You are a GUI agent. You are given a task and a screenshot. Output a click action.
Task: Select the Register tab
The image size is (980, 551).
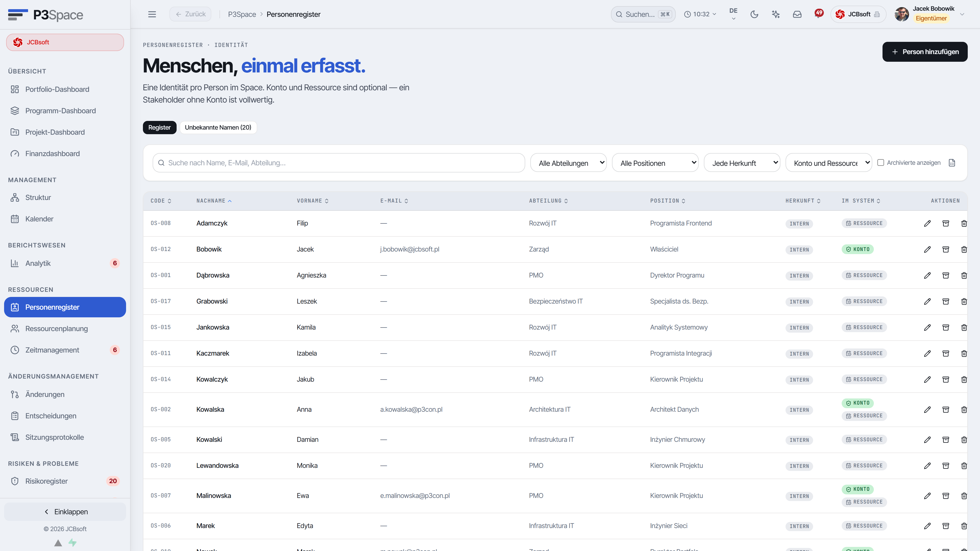point(160,127)
